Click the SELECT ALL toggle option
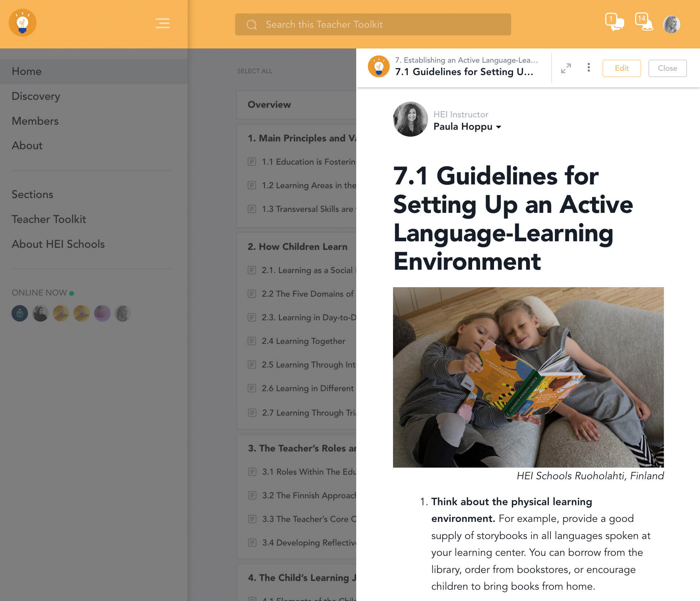The height and width of the screenshot is (601, 700). 254,71
